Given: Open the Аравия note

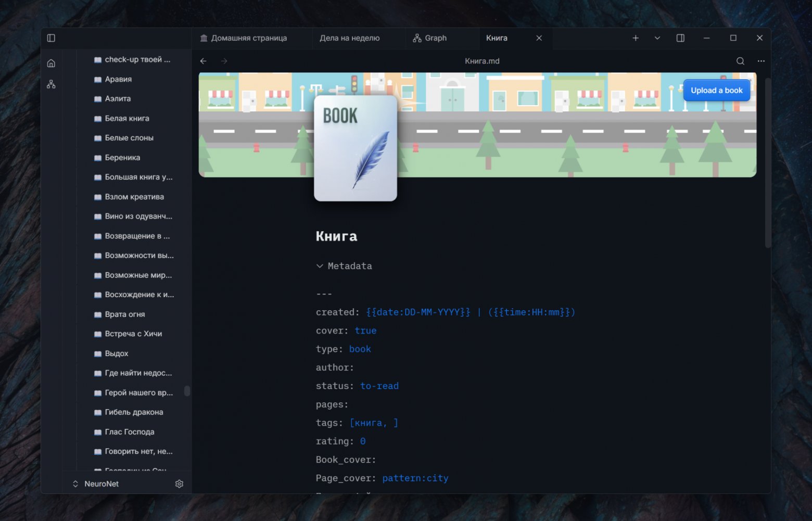Looking at the screenshot, I should pos(118,79).
